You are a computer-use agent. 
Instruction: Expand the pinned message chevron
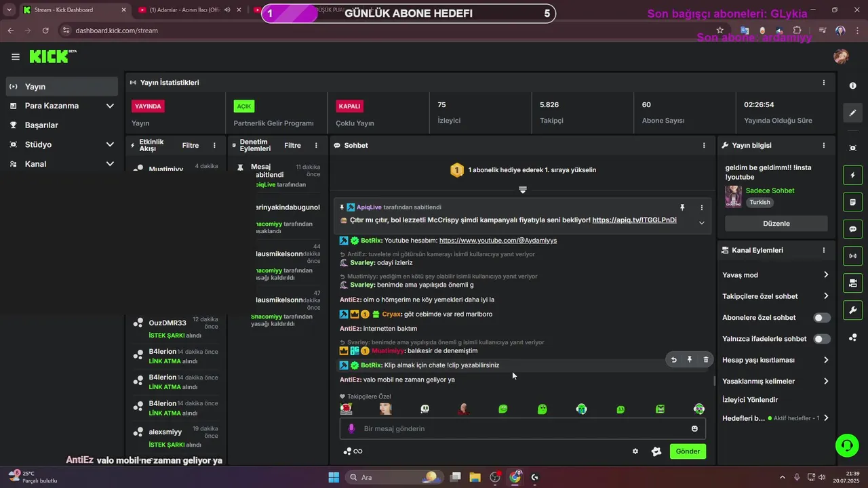pos(702,223)
